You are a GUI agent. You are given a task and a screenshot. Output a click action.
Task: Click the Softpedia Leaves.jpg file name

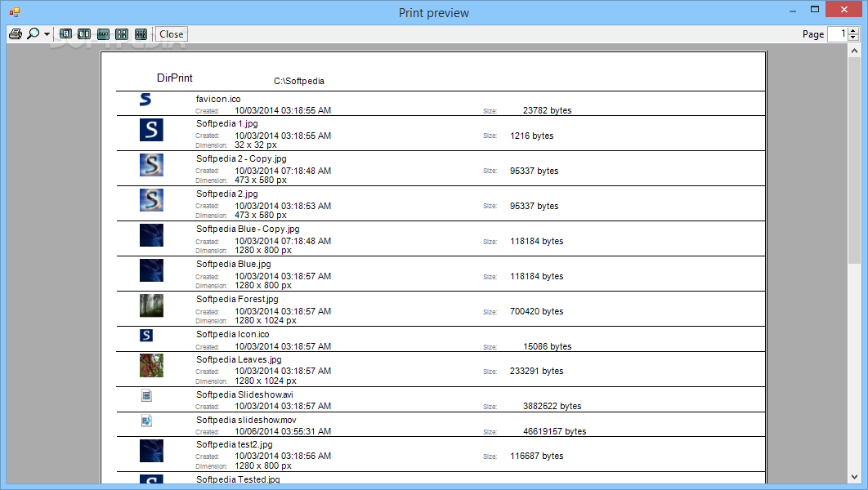[239, 359]
